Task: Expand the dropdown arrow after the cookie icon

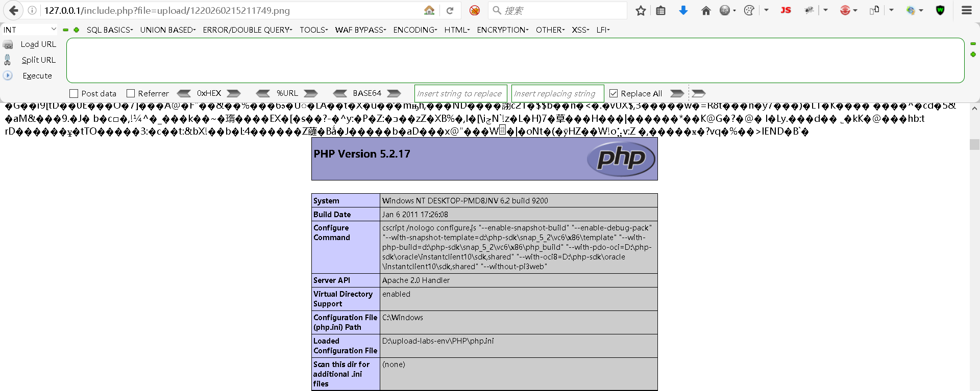Action: point(766,10)
